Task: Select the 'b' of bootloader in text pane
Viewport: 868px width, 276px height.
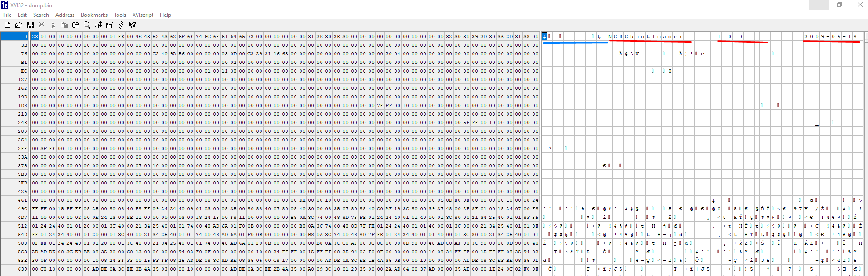Action: [x=632, y=36]
